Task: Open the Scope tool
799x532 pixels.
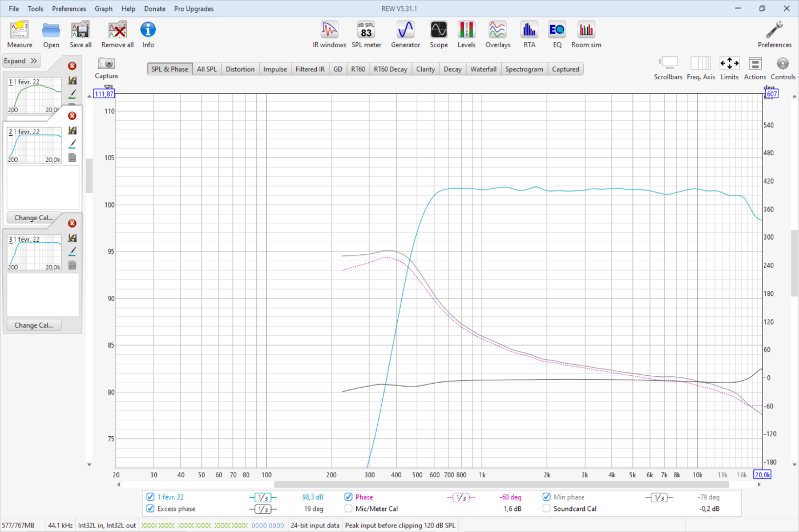Action: click(x=438, y=30)
